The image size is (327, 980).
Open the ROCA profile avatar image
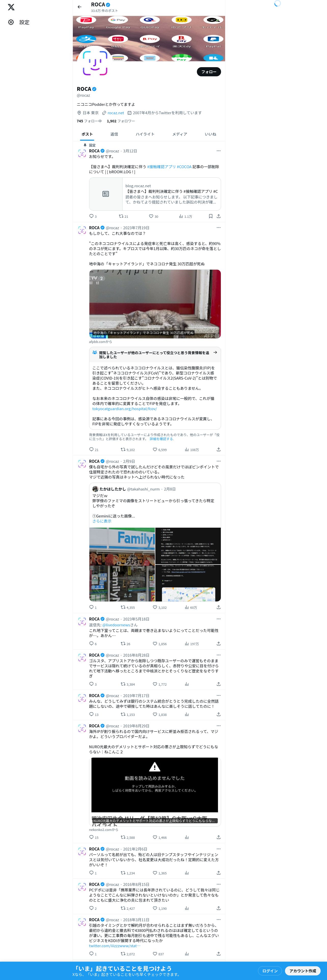pyautogui.click(x=95, y=63)
